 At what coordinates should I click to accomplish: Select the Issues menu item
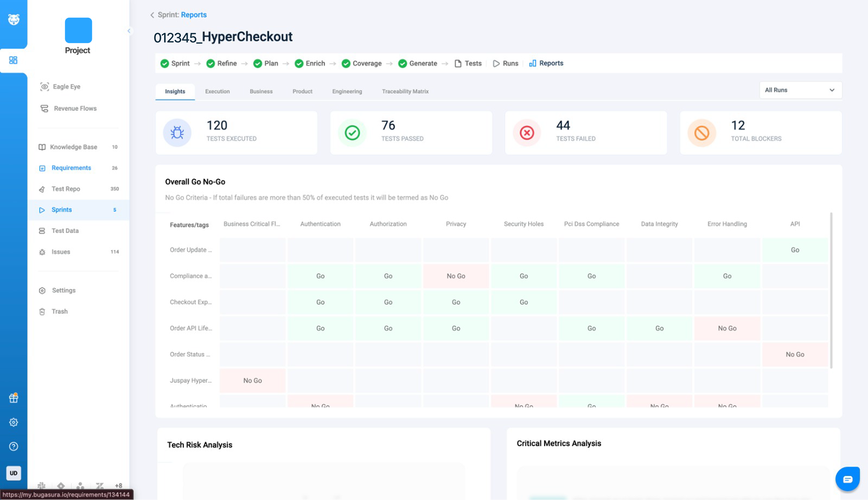[x=78, y=252]
